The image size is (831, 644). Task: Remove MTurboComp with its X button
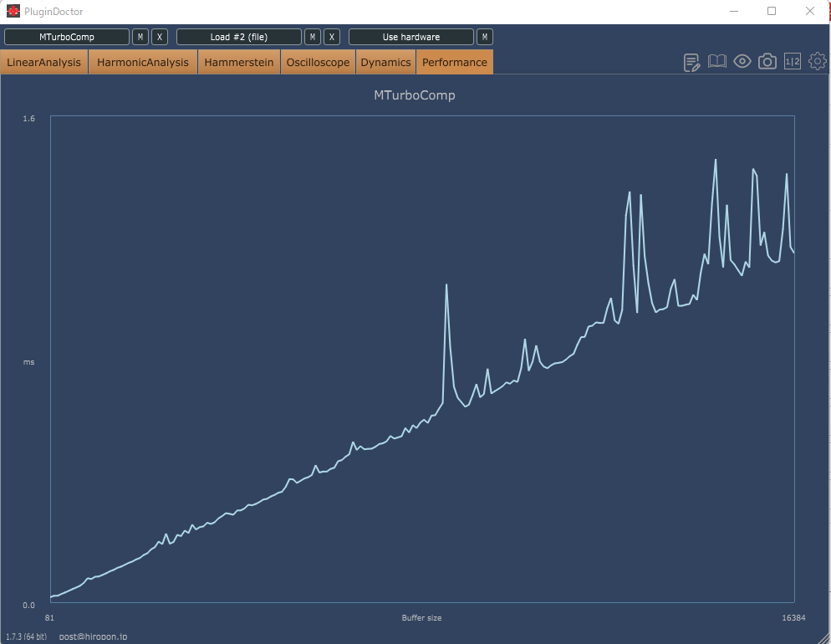(x=160, y=37)
